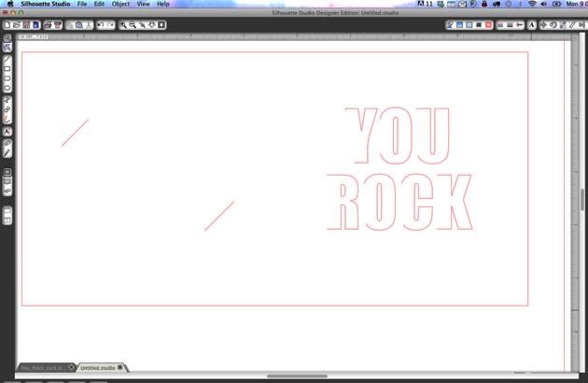
Task: Click the single-pane view icon
Action: coord(7,211)
